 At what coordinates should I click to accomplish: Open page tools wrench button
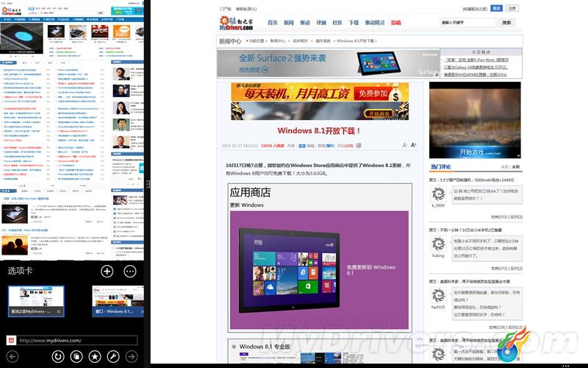click(113, 356)
